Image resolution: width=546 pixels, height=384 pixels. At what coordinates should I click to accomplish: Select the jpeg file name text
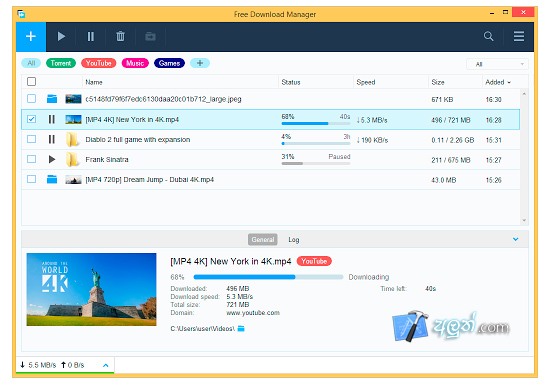pos(163,99)
